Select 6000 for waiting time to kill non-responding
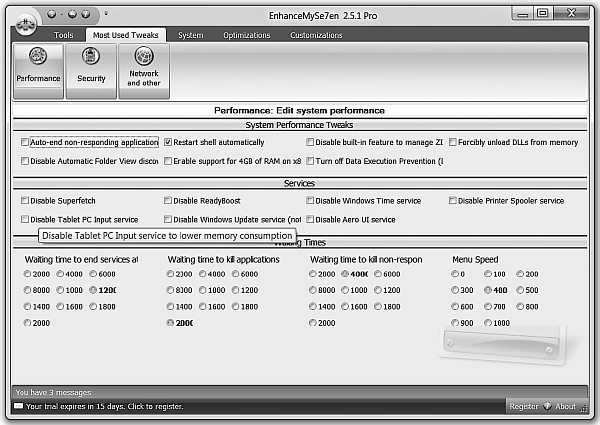The image size is (600, 425). point(378,274)
